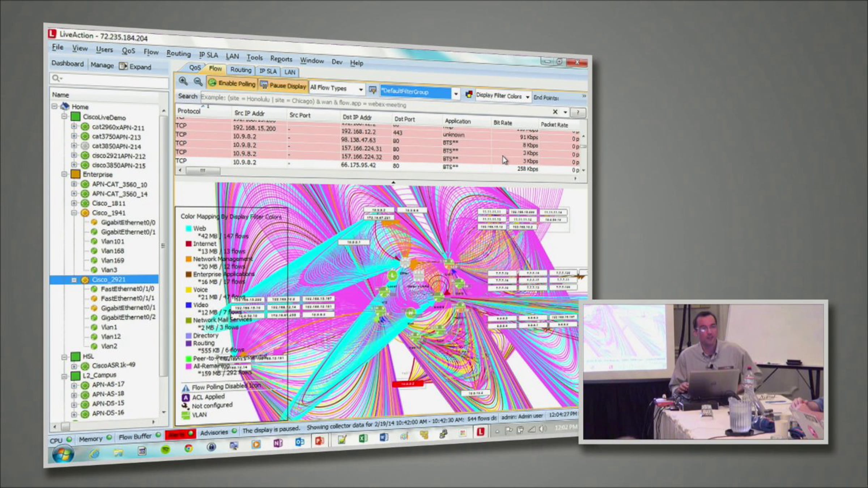Click the zoom out magnifier icon
This screenshot has width=868, height=488.
[198, 82]
